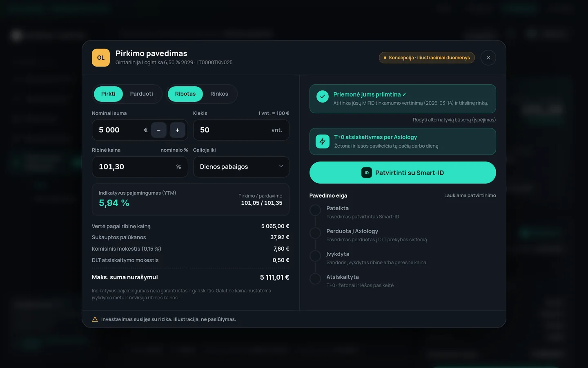This screenshot has height=368, width=588.
Task: Select the Pirkti buy side option
Action: click(x=108, y=94)
